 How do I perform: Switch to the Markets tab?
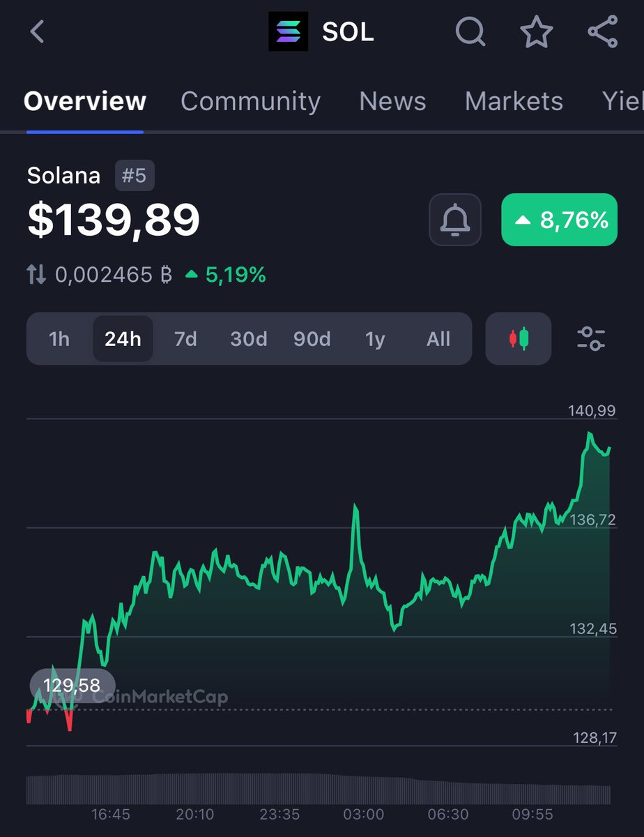pyautogui.click(x=514, y=102)
